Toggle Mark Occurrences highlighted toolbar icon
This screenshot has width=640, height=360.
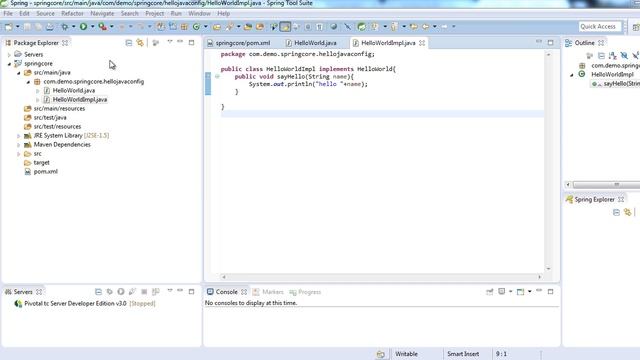pyautogui.click(x=285, y=27)
